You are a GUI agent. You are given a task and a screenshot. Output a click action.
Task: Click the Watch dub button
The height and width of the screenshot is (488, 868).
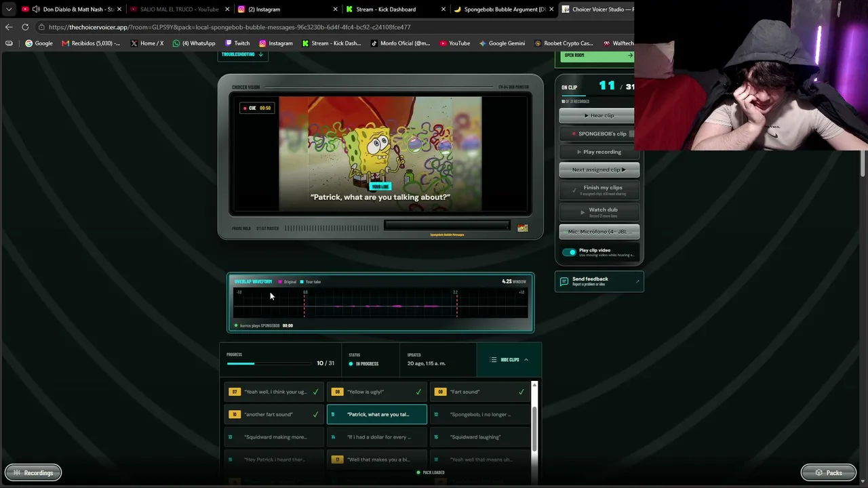[x=599, y=212]
